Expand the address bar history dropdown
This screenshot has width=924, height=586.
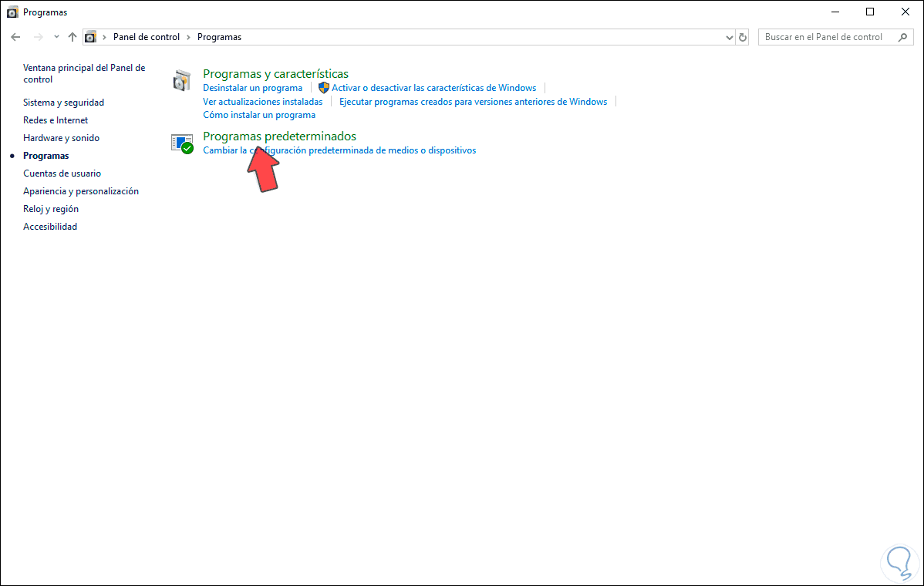(730, 37)
